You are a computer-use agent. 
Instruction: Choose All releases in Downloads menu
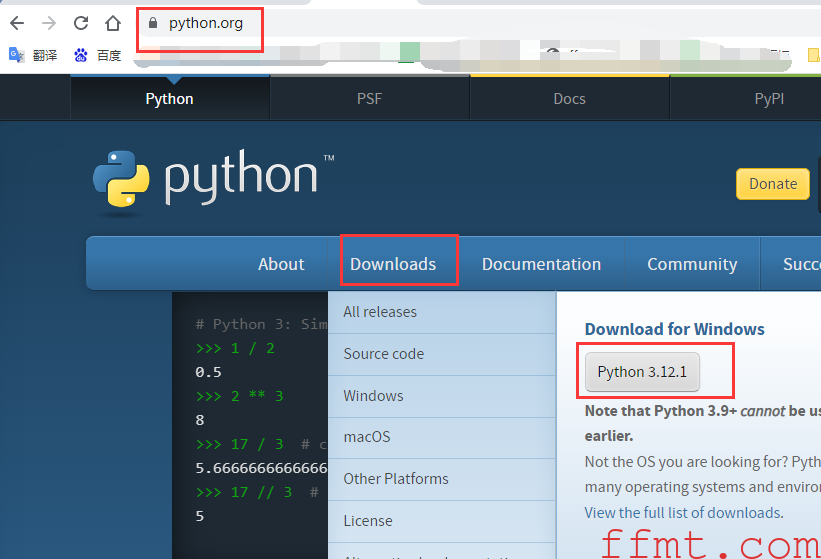tap(442, 312)
